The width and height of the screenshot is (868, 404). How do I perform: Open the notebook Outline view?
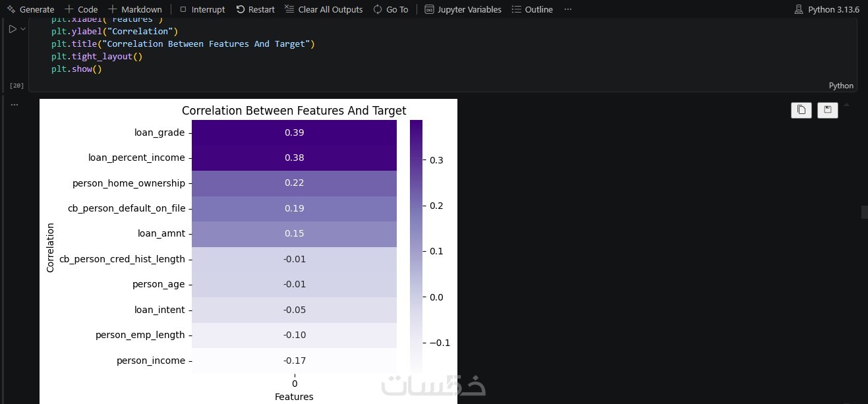pyautogui.click(x=532, y=9)
